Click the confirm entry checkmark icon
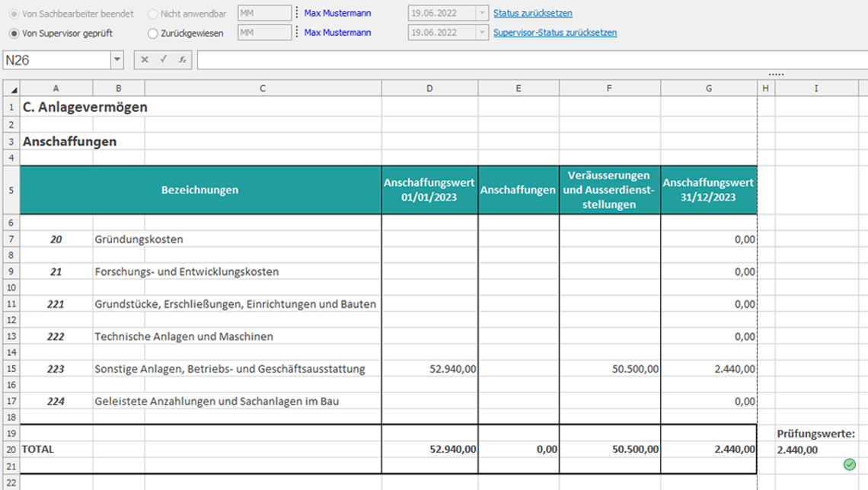This screenshot has height=490, width=868. (x=163, y=59)
